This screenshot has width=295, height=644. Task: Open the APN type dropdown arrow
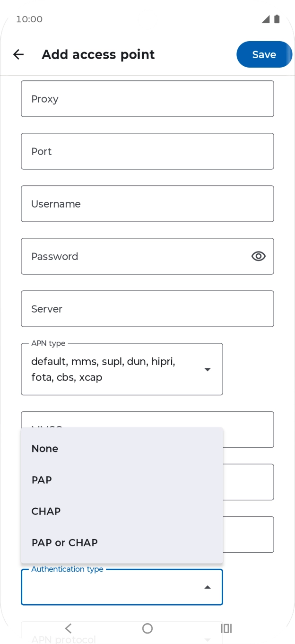point(207,369)
